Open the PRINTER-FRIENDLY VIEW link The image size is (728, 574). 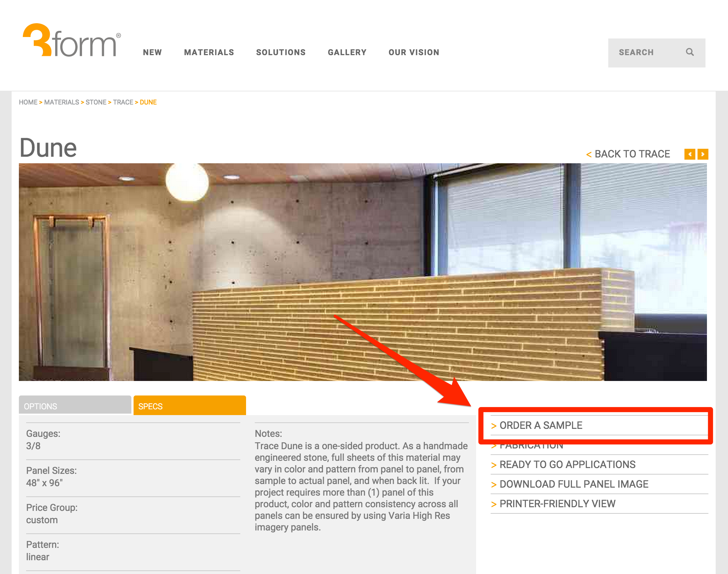coord(557,504)
